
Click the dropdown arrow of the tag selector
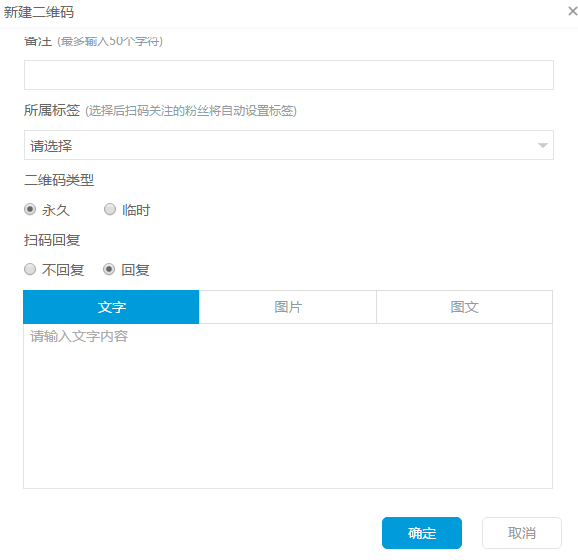tap(542, 145)
